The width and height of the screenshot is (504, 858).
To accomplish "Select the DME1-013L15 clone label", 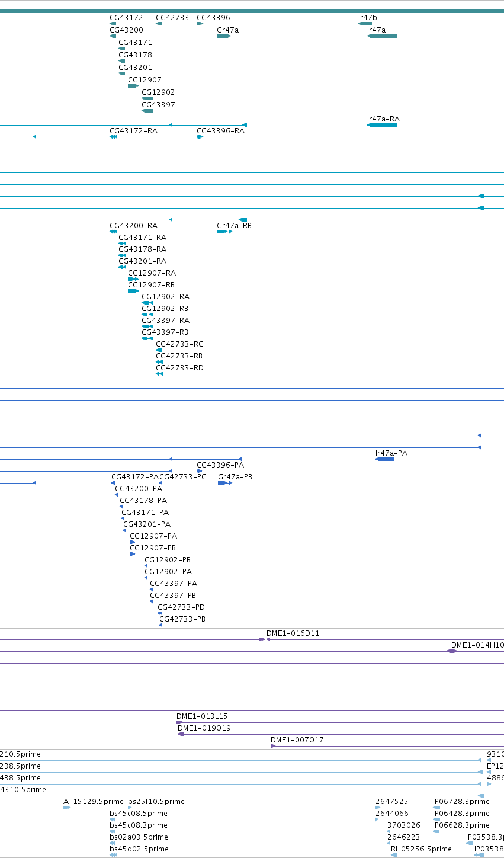I will click(202, 716).
